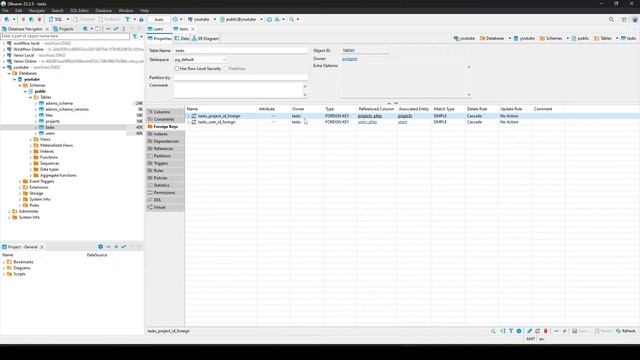Expand the Administer node
This screenshot has height=360, width=640.
(9, 211)
